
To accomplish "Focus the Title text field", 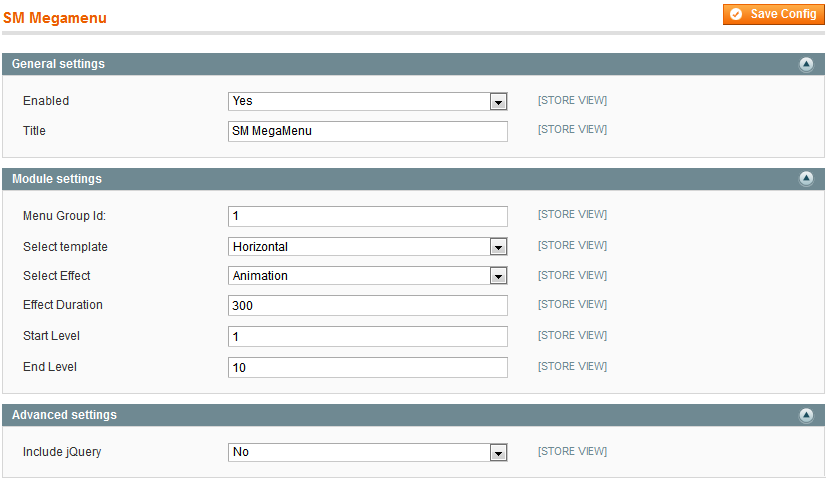I will tap(368, 131).
